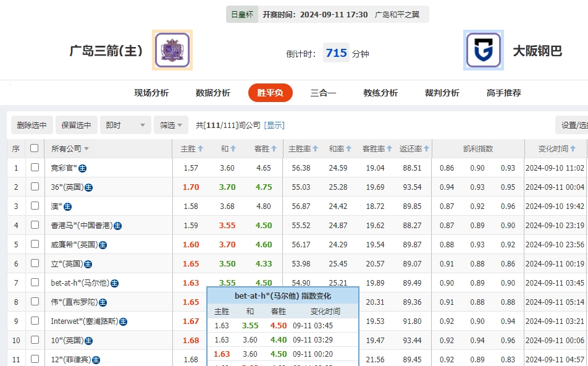Open the 即时 dropdown menu
Viewport: 588px width, 366px height.
(x=125, y=124)
